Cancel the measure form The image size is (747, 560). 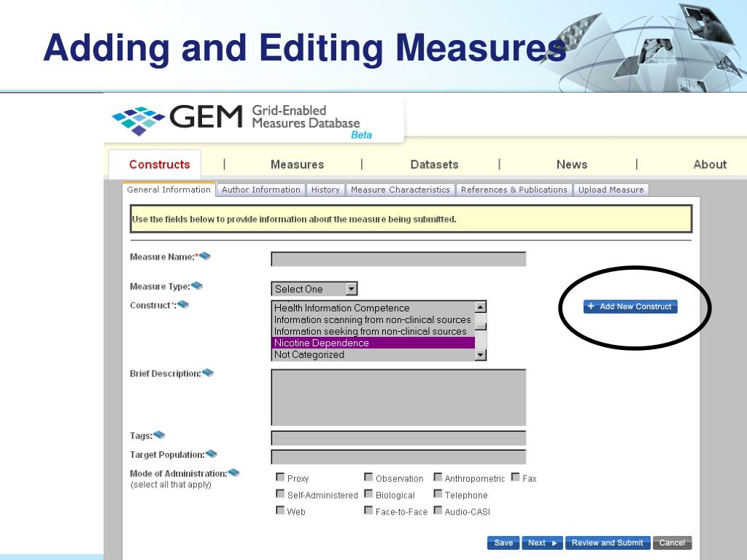click(x=672, y=542)
